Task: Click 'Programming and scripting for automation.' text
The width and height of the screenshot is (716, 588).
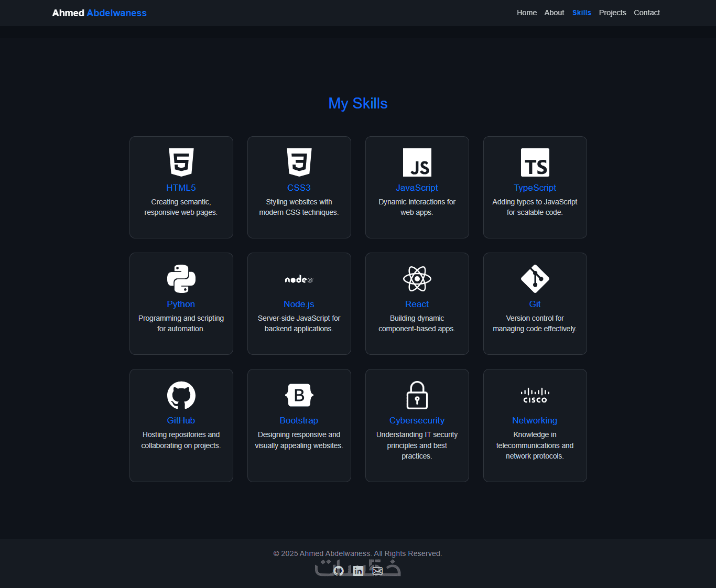Action: pos(181,323)
